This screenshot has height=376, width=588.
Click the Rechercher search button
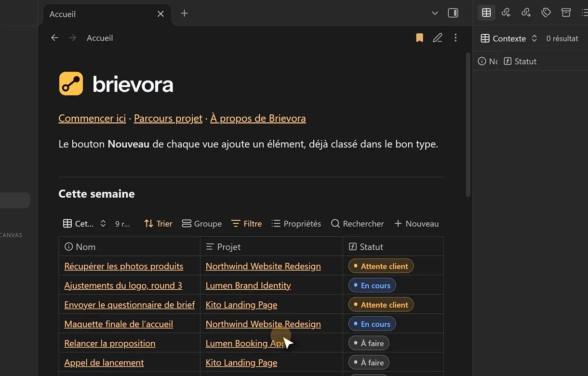click(357, 224)
